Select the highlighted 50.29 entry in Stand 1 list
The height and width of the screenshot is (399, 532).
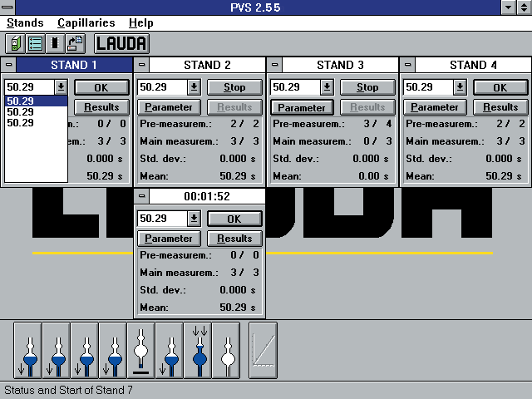[35, 101]
